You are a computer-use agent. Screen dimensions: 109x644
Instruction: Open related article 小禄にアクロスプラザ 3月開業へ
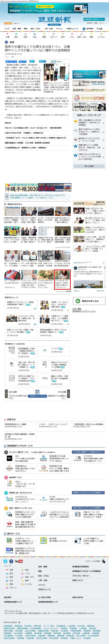24,133
